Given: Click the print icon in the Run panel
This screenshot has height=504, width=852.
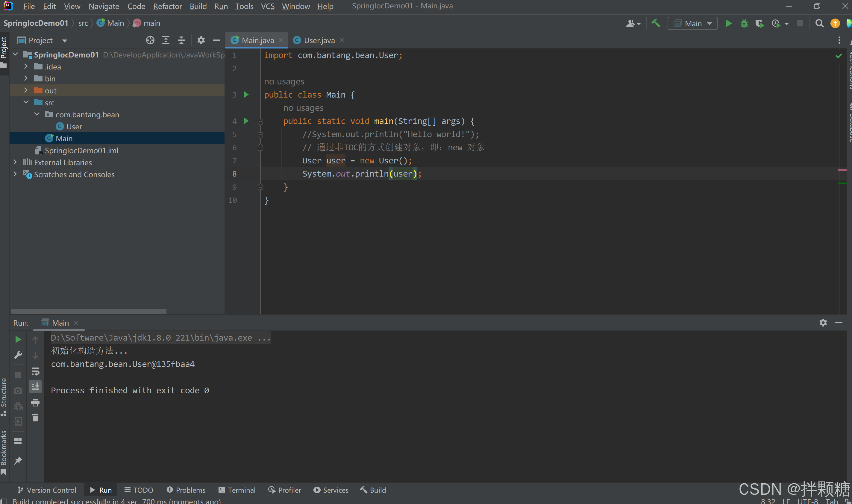Looking at the screenshot, I should point(35,403).
